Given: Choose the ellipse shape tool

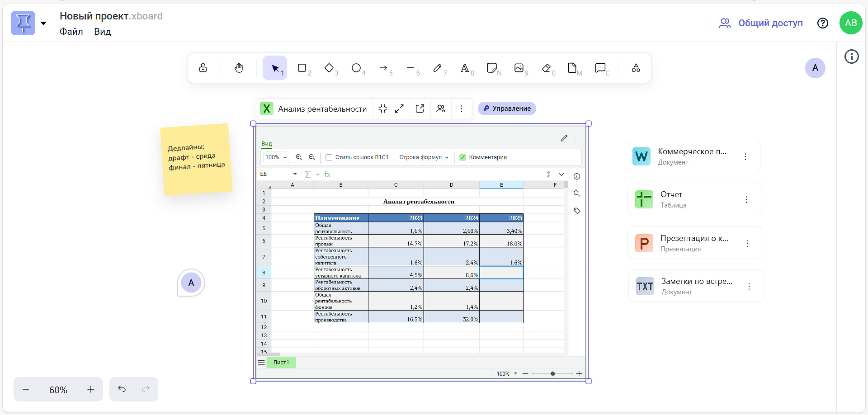Looking at the screenshot, I should click(356, 68).
